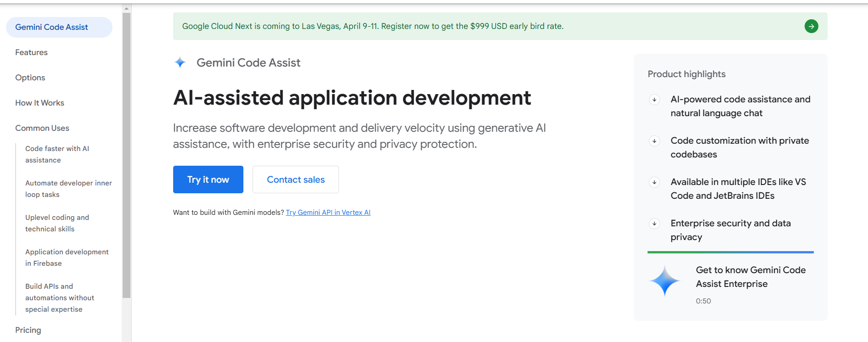Screen dimensions: 868x342
Task: Select Build APIs and automations item
Action: 60,297
